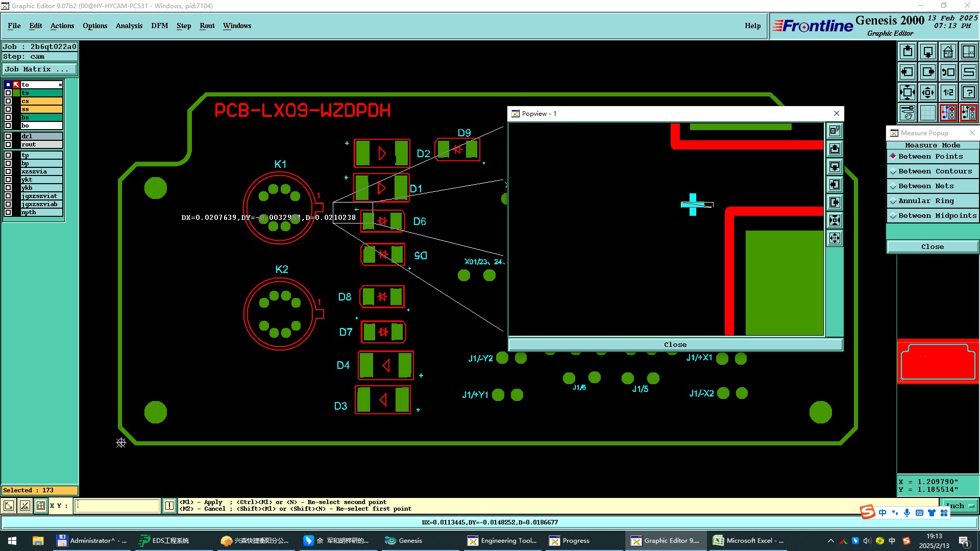The height and width of the screenshot is (551, 980).
Task: Open Microsoft Excel from the taskbar
Action: coord(749,541)
